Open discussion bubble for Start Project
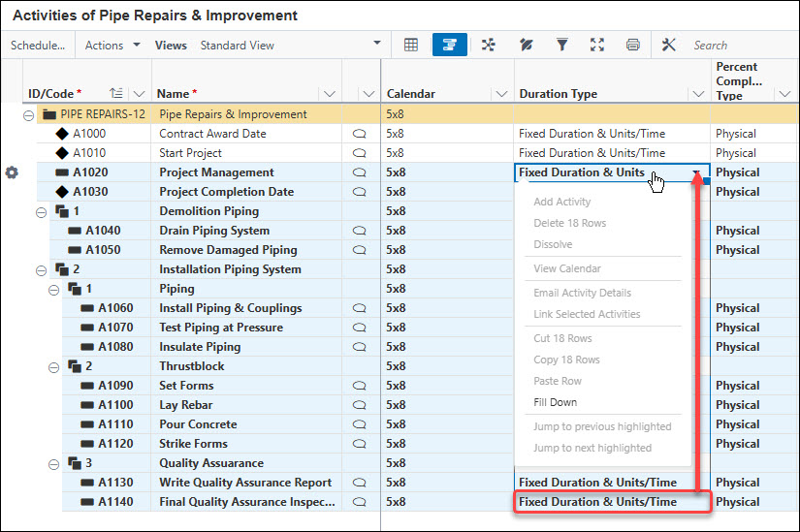The image size is (800, 532). click(x=359, y=153)
